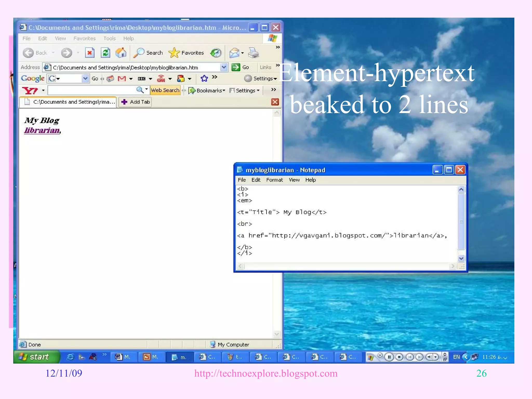This screenshot has width=532, height=399.
Task: Click the Add Tab button
Action: (x=135, y=102)
